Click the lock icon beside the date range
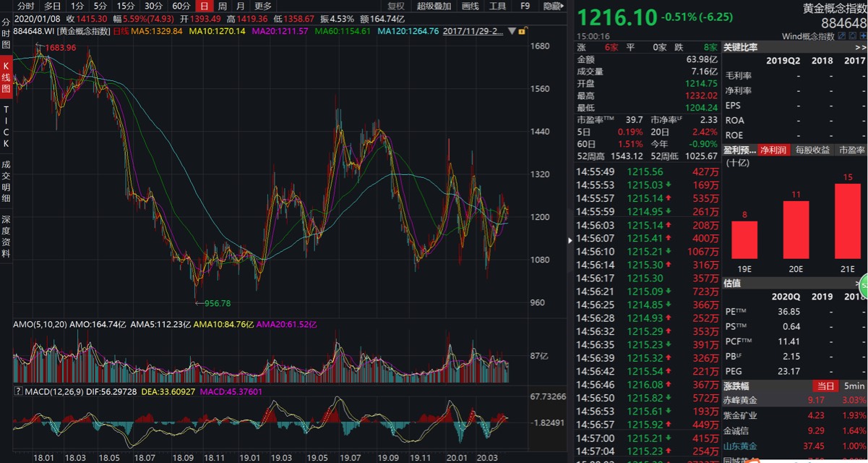The height and width of the screenshot is (463, 868). [x=521, y=32]
